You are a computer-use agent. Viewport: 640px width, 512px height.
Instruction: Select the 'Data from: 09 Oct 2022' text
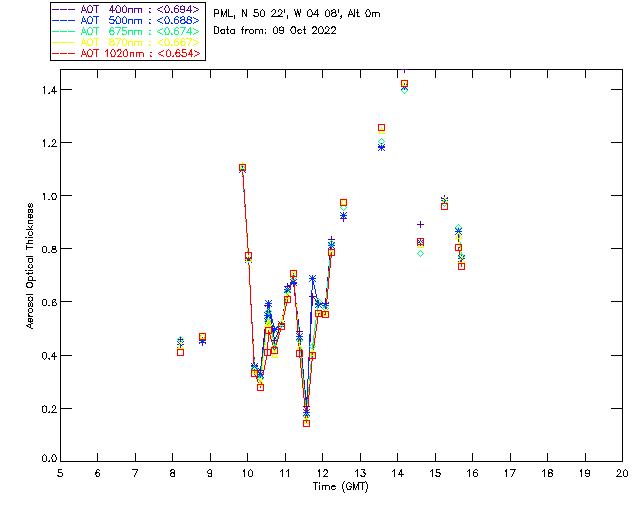click(x=275, y=31)
